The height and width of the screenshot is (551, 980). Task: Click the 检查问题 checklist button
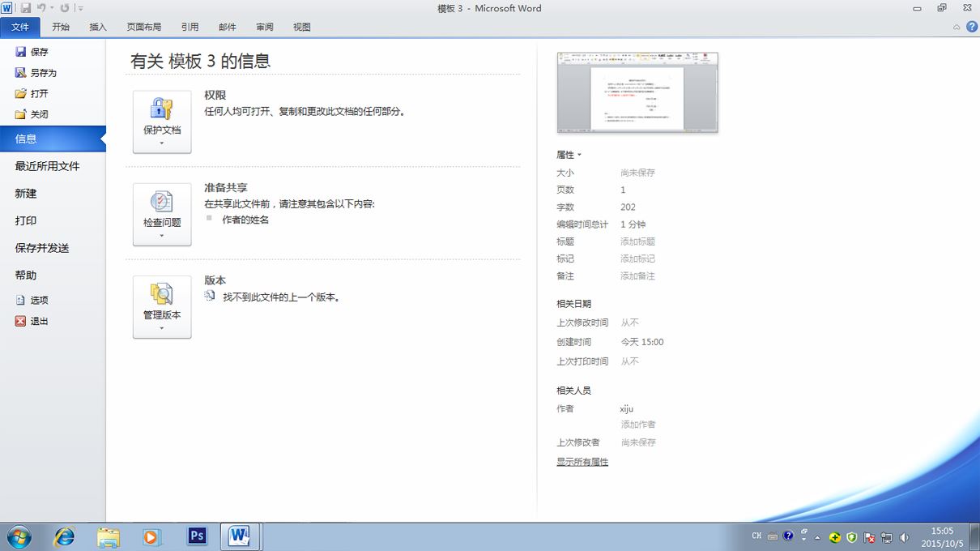[x=162, y=214]
